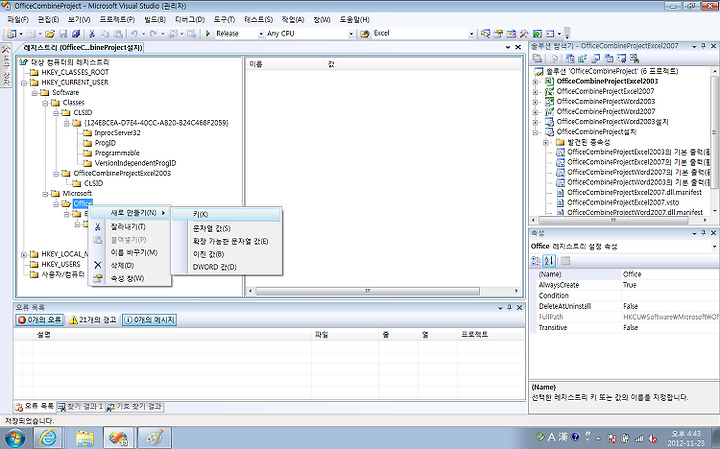Toggle auto-hide pin on Solution Explorer
The image size is (720, 449).
(703, 46)
